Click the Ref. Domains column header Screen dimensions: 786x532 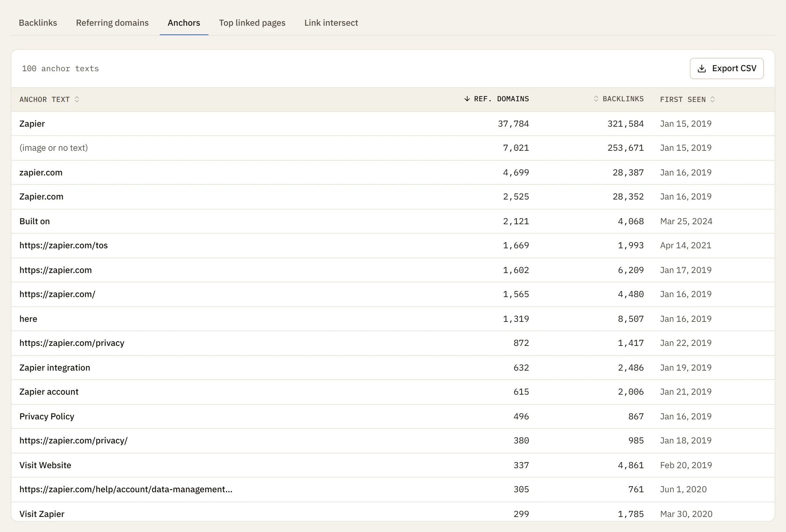(501, 99)
